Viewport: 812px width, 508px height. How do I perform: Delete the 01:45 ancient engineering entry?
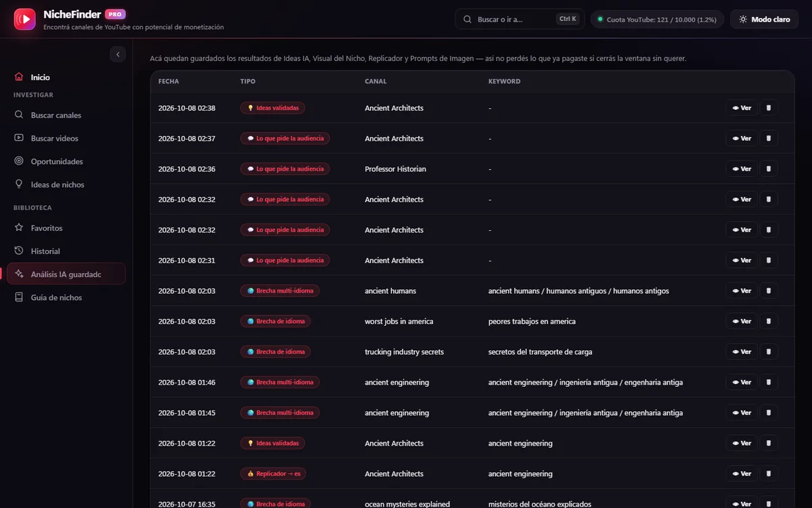pyautogui.click(x=768, y=412)
